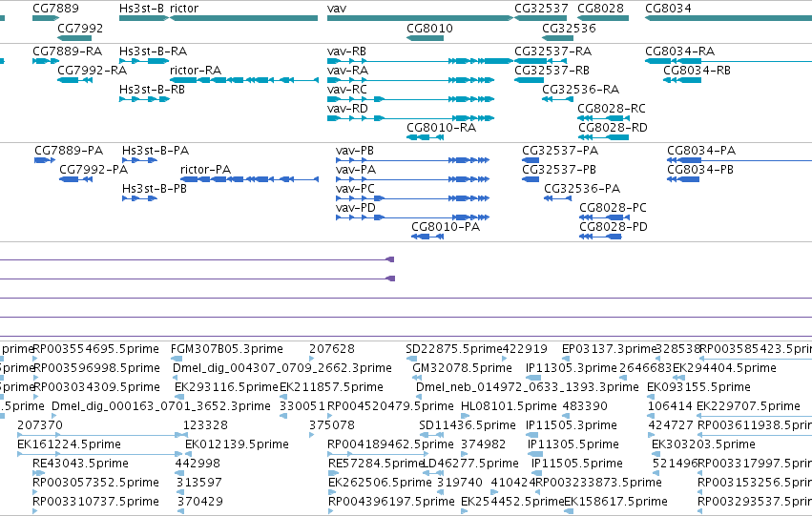This screenshot has width=812, height=516.
Task: Open the vav-RD transcript label
Action: tap(347, 108)
